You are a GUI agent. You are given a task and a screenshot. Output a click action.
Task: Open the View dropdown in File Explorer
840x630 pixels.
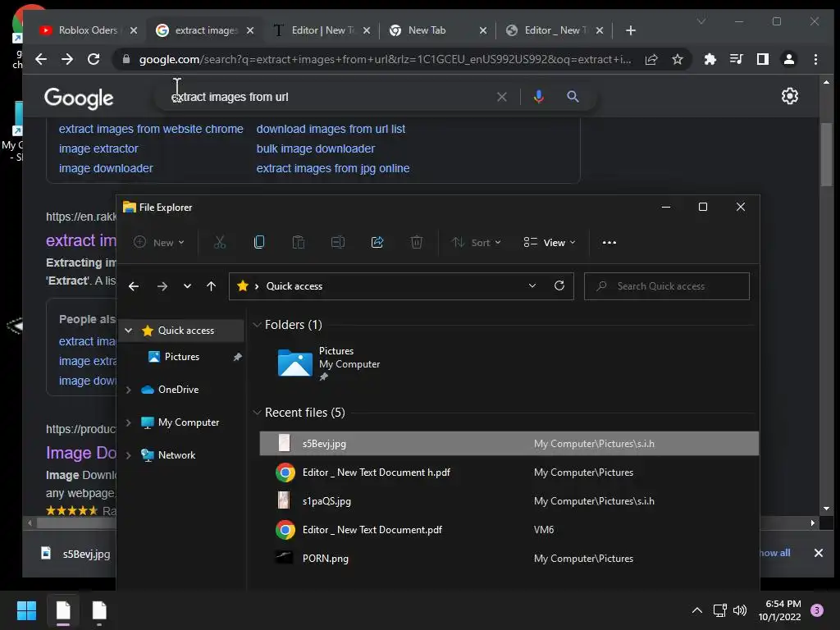coord(550,242)
